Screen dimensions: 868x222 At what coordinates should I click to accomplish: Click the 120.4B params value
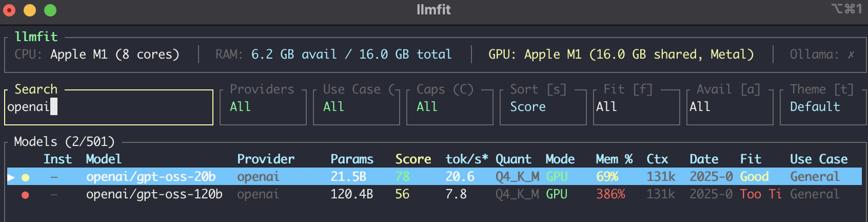352,194
